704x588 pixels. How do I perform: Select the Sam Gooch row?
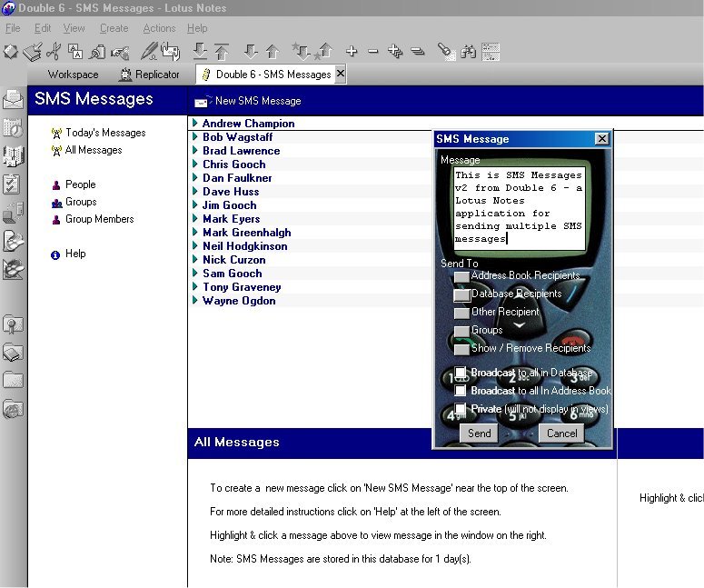(x=232, y=274)
